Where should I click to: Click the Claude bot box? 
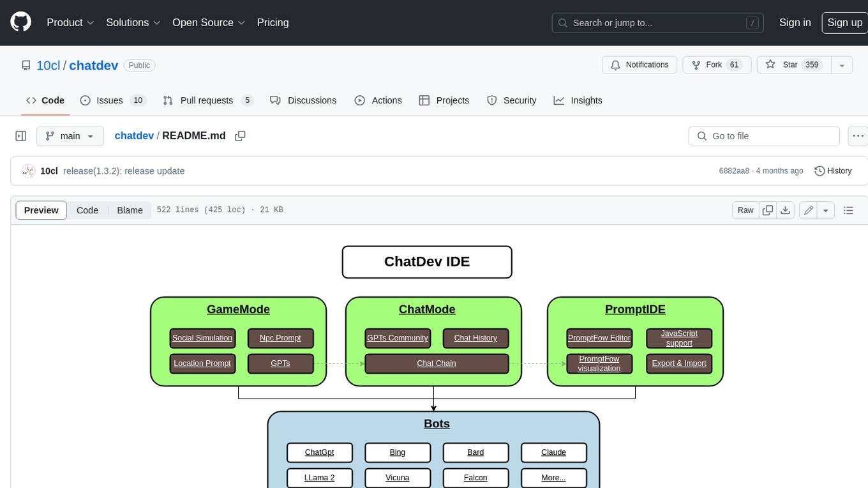pyautogui.click(x=553, y=452)
